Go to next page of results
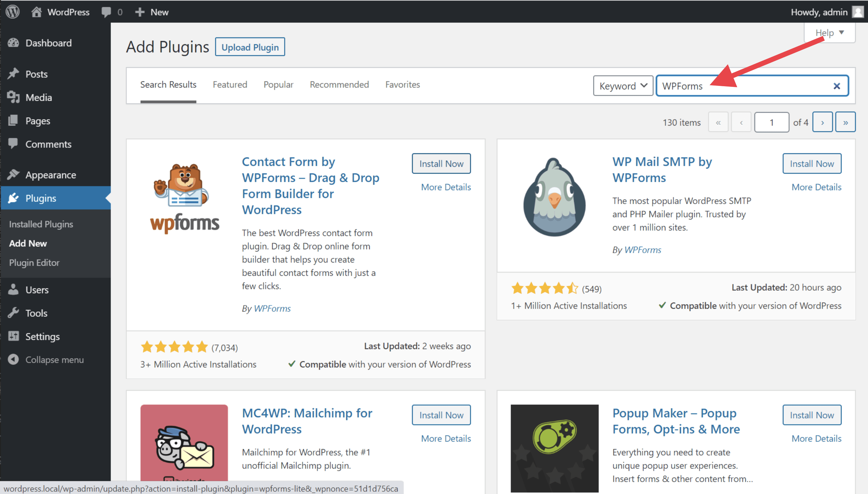The width and height of the screenshot is (868, 494). coord(822,122)
